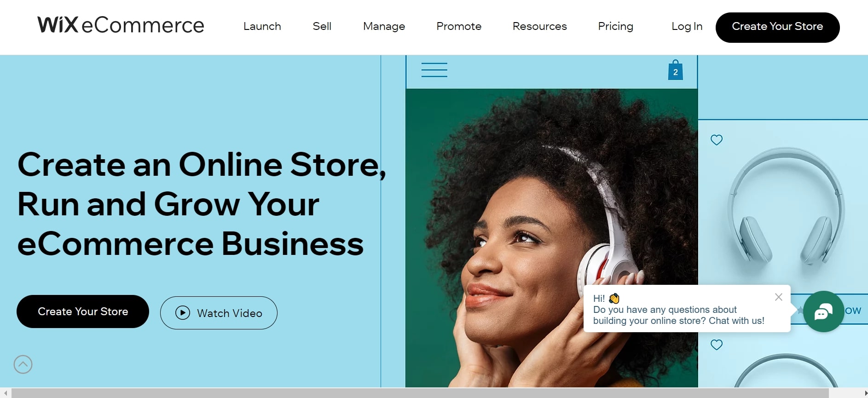The height and width of the screenshot is (398, 868).
Task: Expand the Launch menu
Action: (x=262, y=26)
